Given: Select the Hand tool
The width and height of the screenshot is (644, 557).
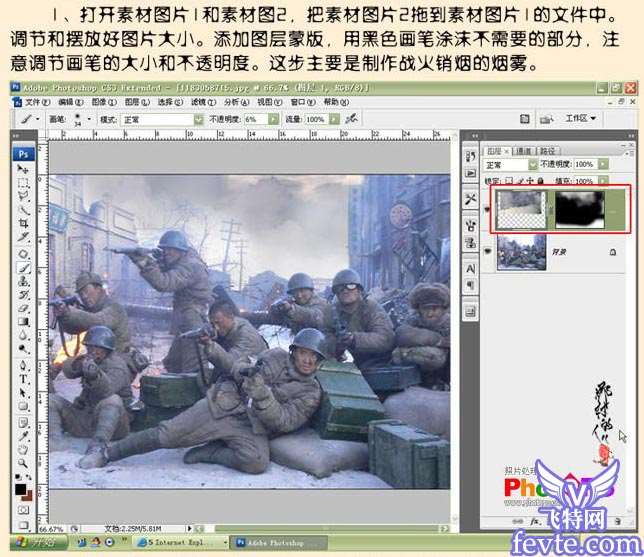Looking at the screenshot, I should pos(23,450).
